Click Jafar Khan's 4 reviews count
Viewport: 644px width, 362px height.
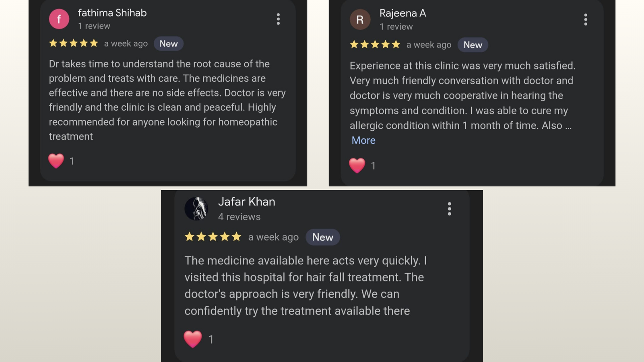pos(239,217)
